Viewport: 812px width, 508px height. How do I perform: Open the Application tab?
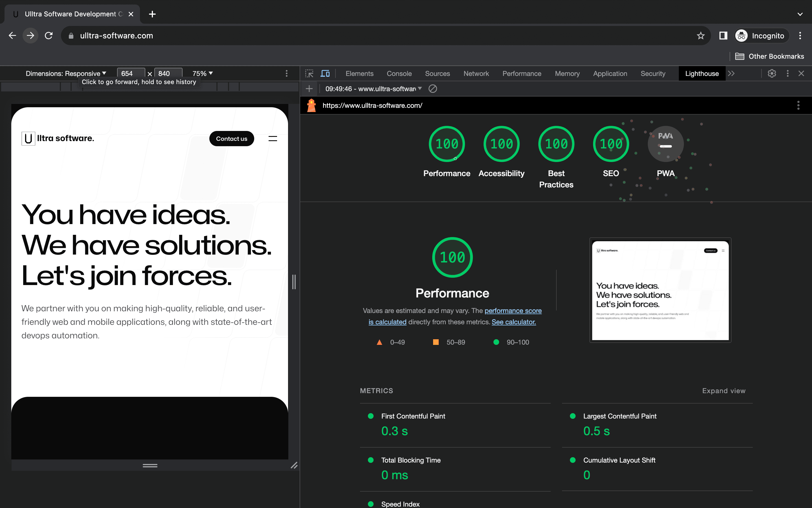(610, 74)
